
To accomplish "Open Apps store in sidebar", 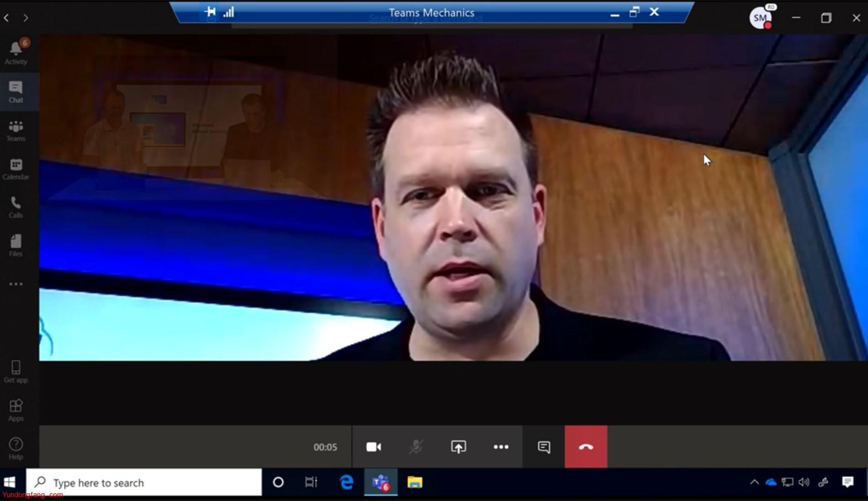I will pyautogui.click(x=16, y=410).
